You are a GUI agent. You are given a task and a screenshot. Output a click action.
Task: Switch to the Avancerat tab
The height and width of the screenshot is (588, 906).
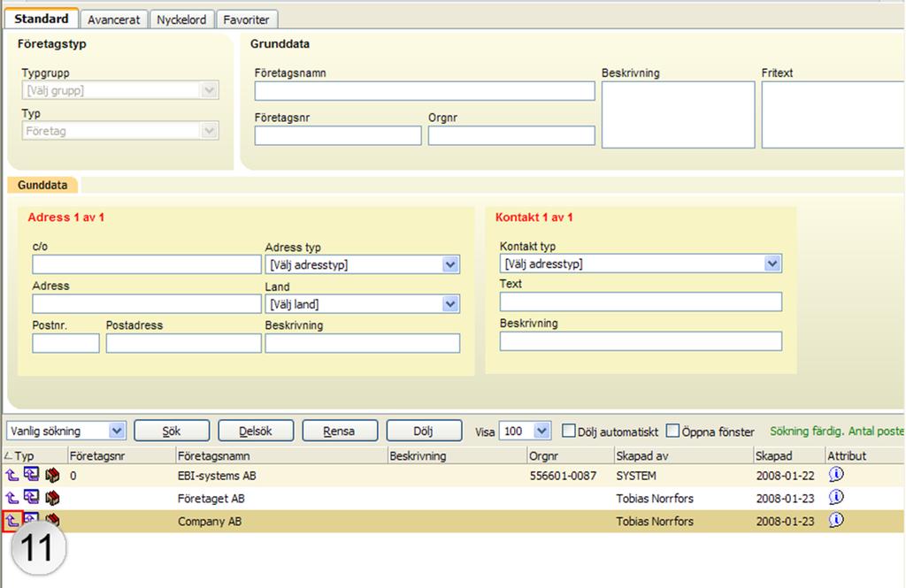point(114,19)
